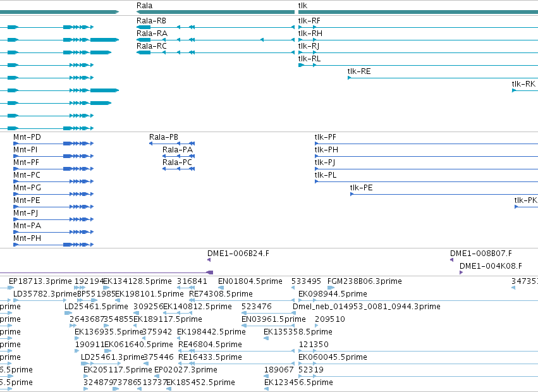
Task: Select the tlk-RE transcript
Action: pyautogui.click(x=443, y=78)
